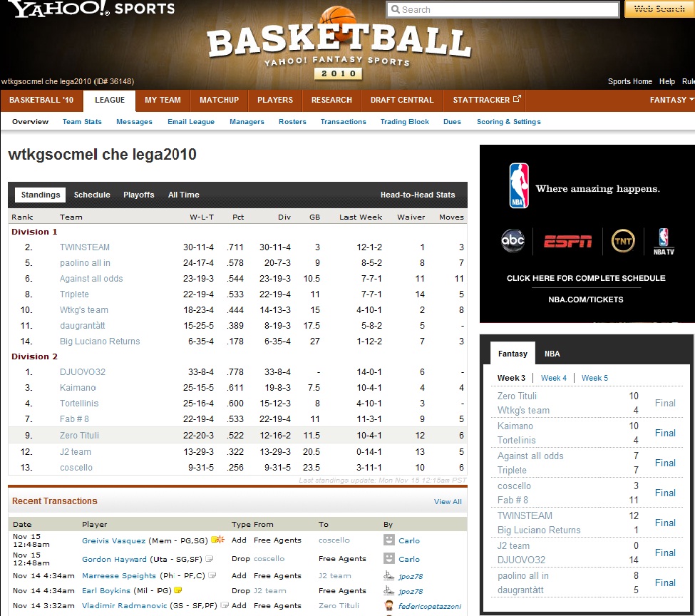The height and width of the screenshot is (616, 695).
Task: Click the federicopetazzoni manager avatar
Action: point(388,606)
